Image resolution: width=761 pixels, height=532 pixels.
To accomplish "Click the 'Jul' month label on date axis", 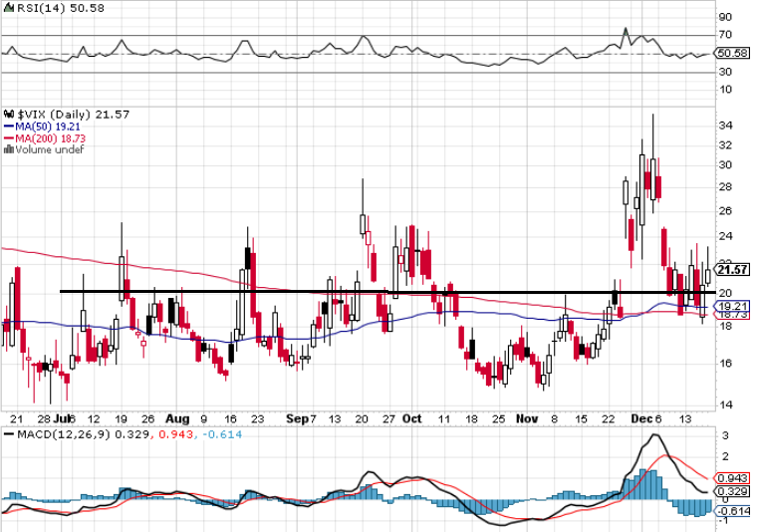I will click(x=62, y=418).
